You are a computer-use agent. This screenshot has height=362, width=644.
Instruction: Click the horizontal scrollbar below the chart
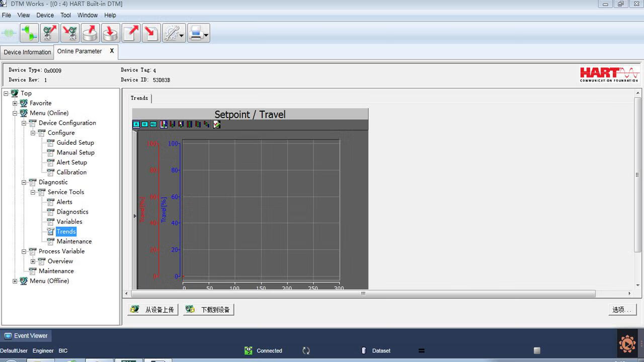(x=363, y=294)
